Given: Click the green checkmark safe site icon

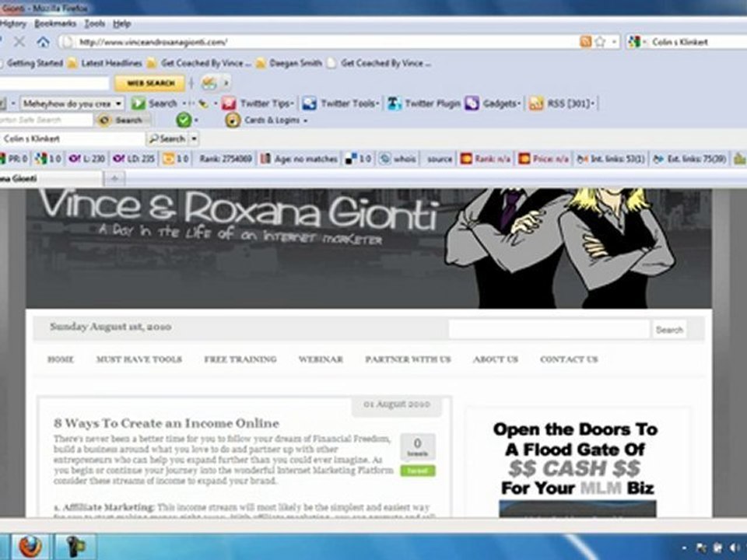Looking at the screenshot, I should tap(184, 120).
